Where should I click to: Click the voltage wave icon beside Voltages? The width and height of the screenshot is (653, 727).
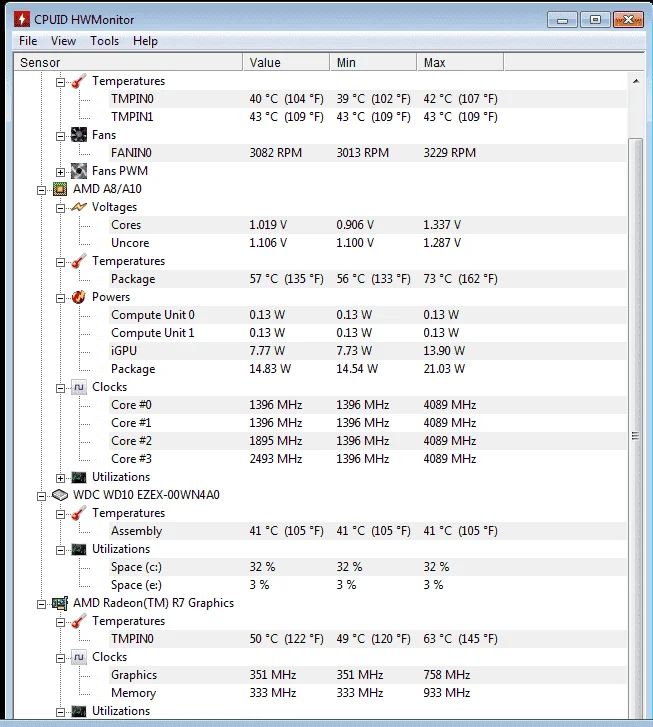79,207
